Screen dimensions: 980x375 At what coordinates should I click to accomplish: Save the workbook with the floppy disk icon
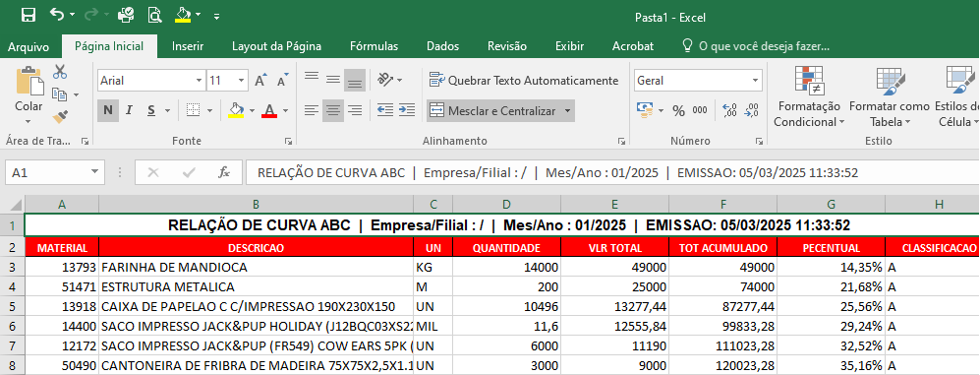pyautogui.click(x=29, y=15)
